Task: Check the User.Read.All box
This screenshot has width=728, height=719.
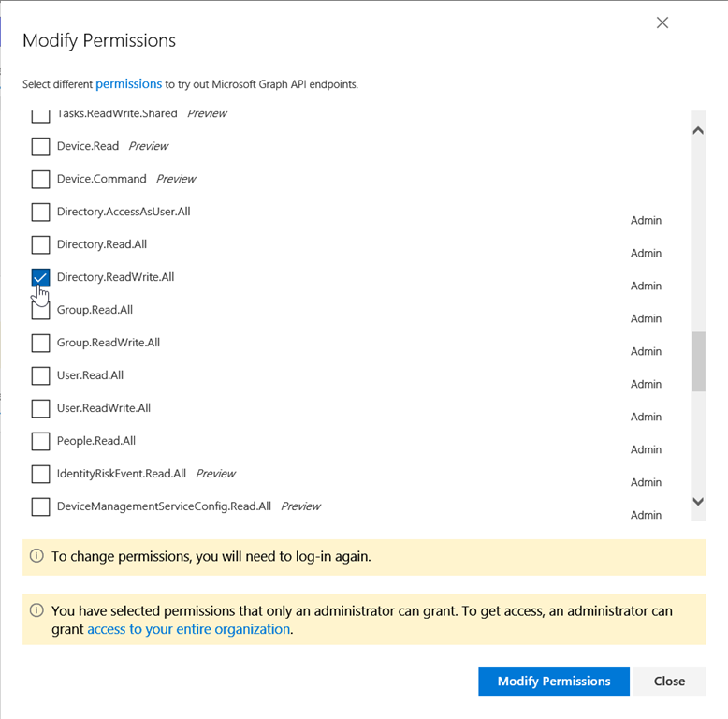Action: (x=40, y=375)
